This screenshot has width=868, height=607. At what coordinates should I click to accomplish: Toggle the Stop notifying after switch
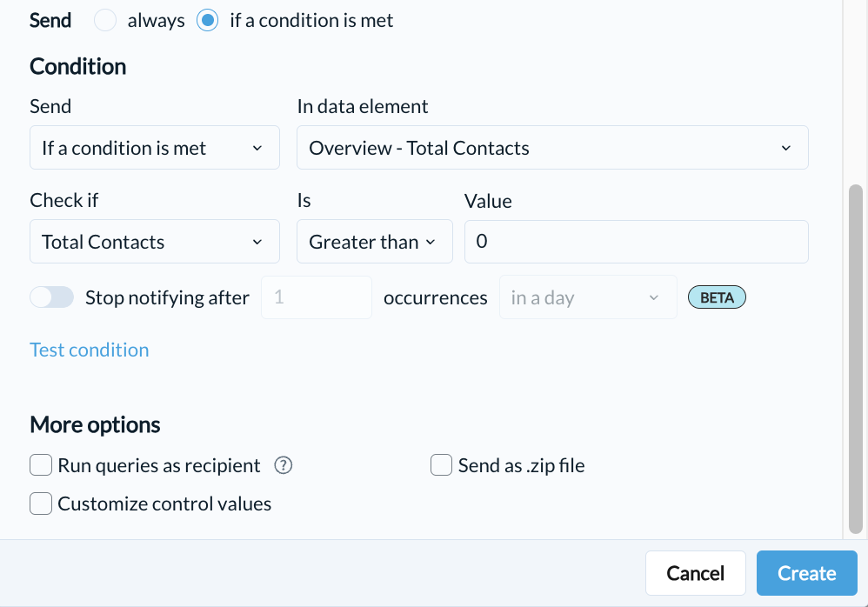point(52,297)
